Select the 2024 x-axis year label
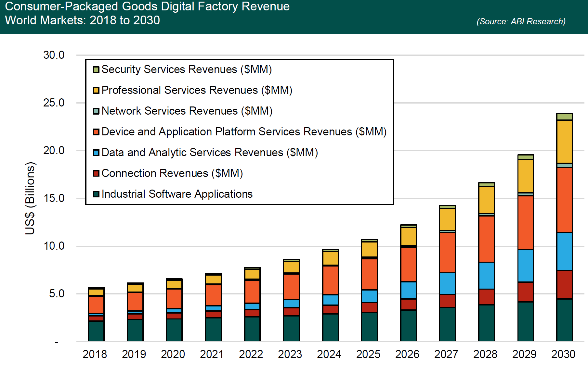 [329, 354]
